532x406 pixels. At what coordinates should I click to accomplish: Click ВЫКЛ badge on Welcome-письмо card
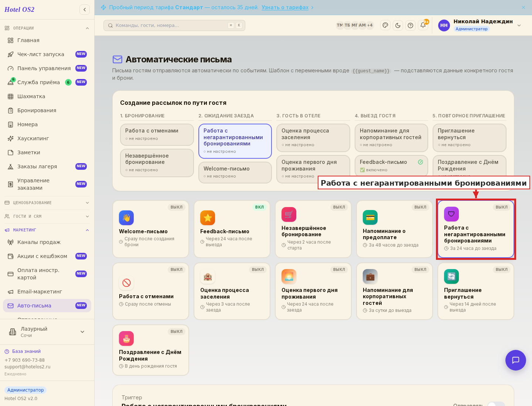[x=177, y=207]
